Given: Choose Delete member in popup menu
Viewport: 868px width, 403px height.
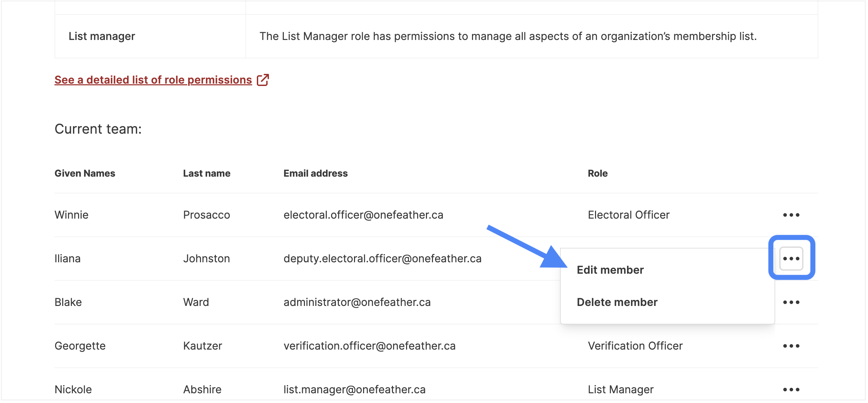Looking at the screenshot, I should click(x=617, y=302).
